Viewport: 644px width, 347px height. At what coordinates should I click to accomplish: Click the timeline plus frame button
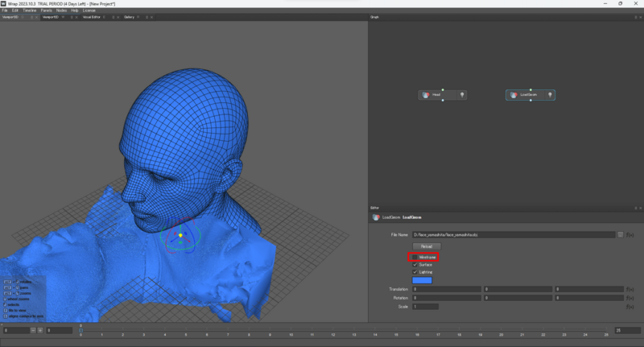pos(40,331)
